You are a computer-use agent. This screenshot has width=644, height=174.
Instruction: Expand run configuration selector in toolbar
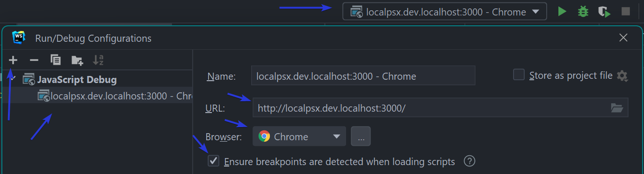445,12
